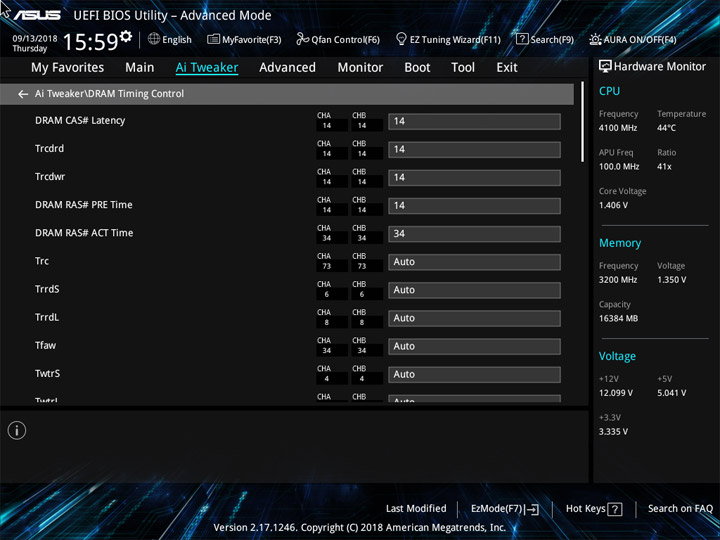Viewport: 720px width, 540px height.
Task: Open the Exit tab
Action: pyautogui.click(x=507, y=68)
